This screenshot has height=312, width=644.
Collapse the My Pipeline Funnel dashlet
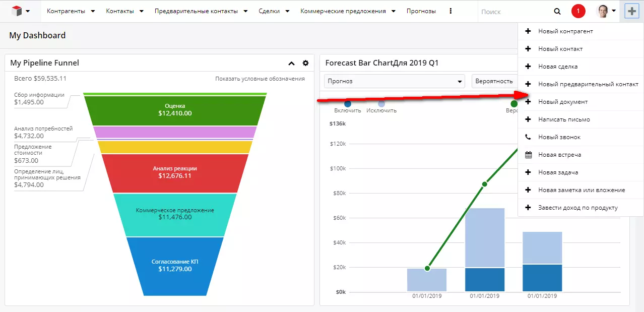[x=291, y=64]
